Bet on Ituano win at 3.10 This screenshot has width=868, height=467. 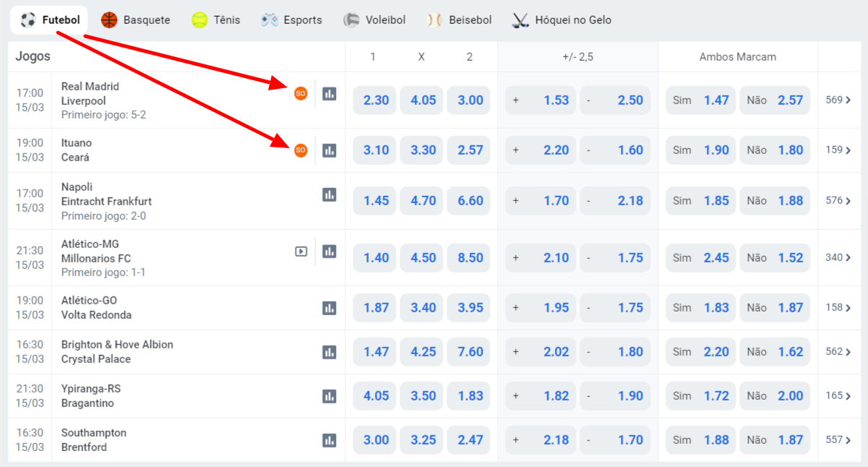click(375, 150)
